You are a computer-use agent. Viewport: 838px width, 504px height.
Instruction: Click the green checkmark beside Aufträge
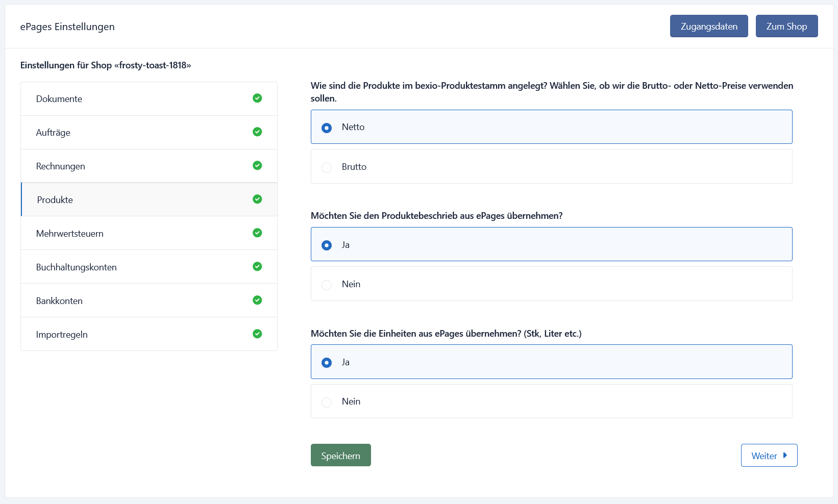pyautogui.click(x=257, y=132)
